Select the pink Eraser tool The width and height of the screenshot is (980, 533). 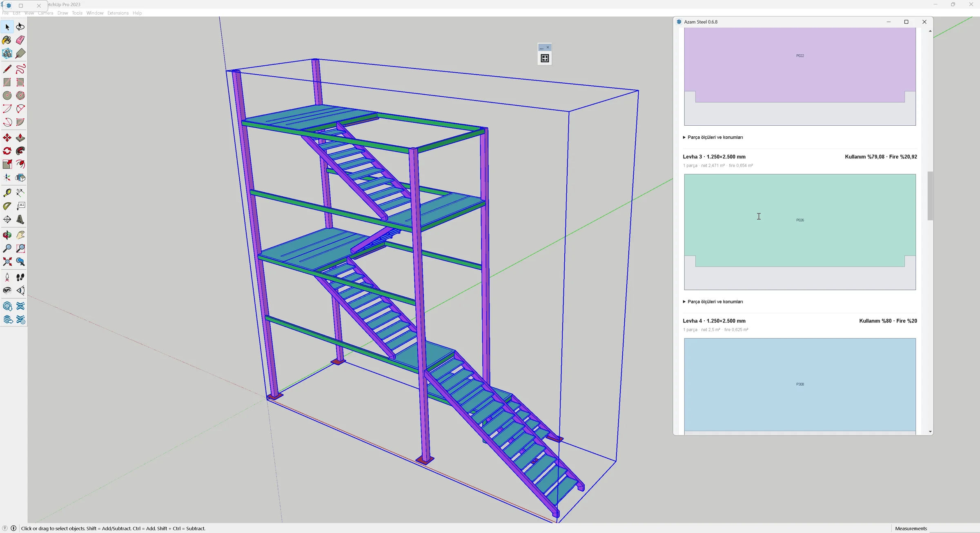pos(20,40)
